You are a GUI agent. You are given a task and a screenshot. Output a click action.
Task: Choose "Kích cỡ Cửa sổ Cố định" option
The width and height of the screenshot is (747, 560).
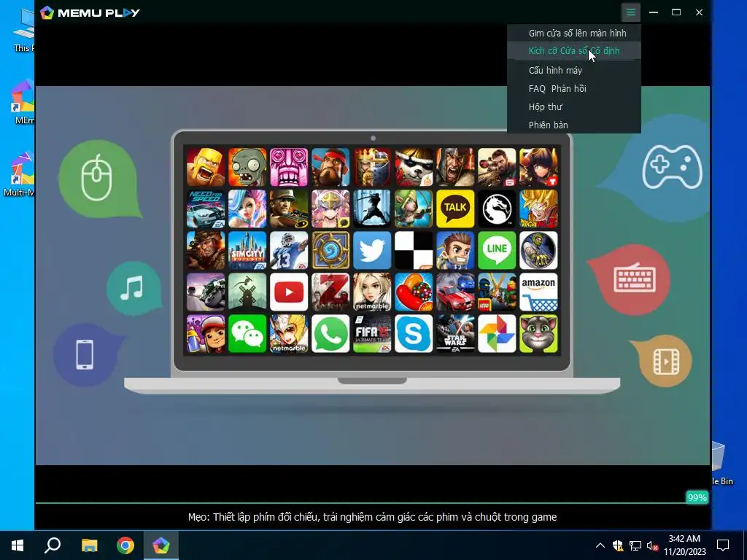click(x=574, y=51)
